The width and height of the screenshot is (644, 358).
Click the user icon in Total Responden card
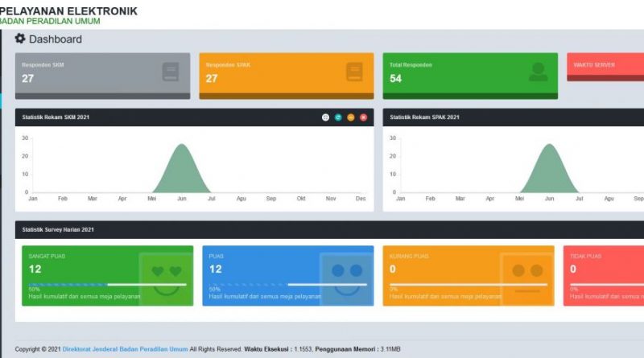[x=538, y=72]
